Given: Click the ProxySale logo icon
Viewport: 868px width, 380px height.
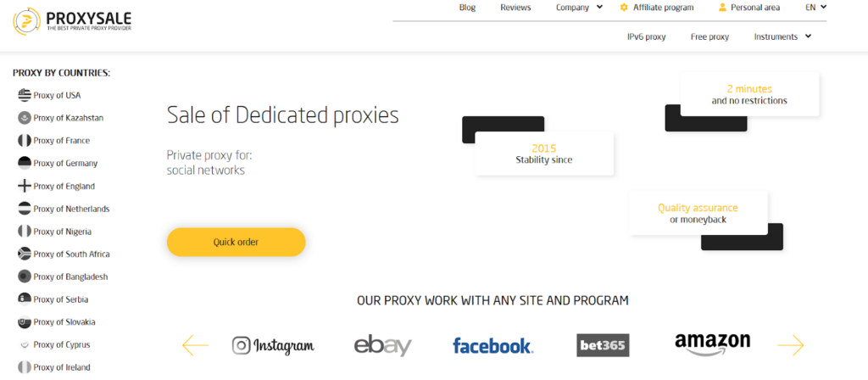Looking at the screenshot, I should [x=26, y=21].
